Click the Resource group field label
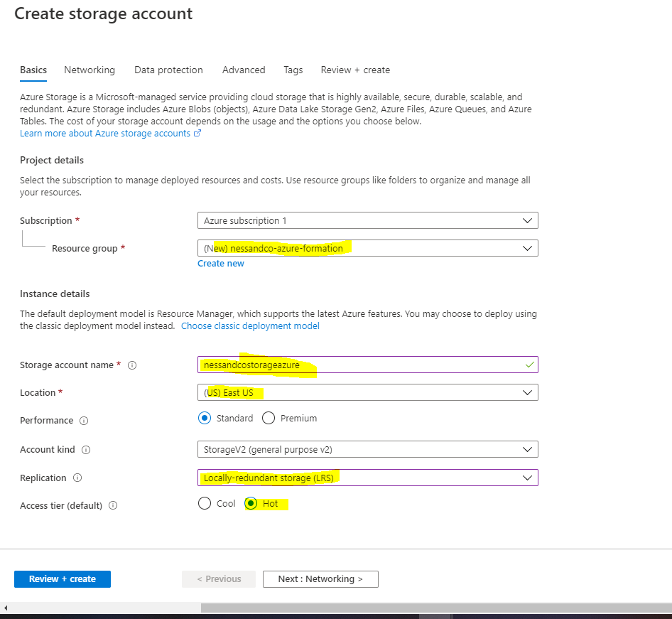 85,249
